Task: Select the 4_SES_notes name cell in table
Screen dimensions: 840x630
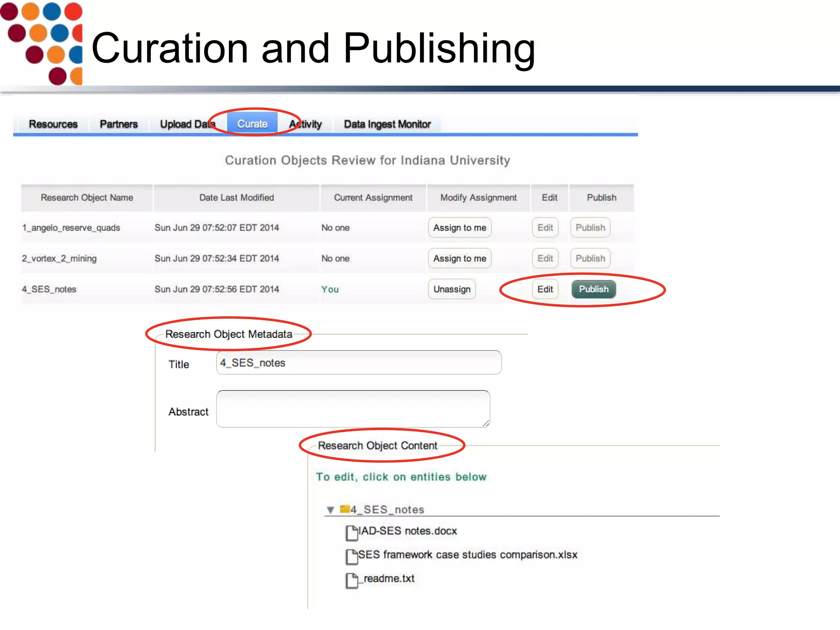Action: tap(49, 289)
